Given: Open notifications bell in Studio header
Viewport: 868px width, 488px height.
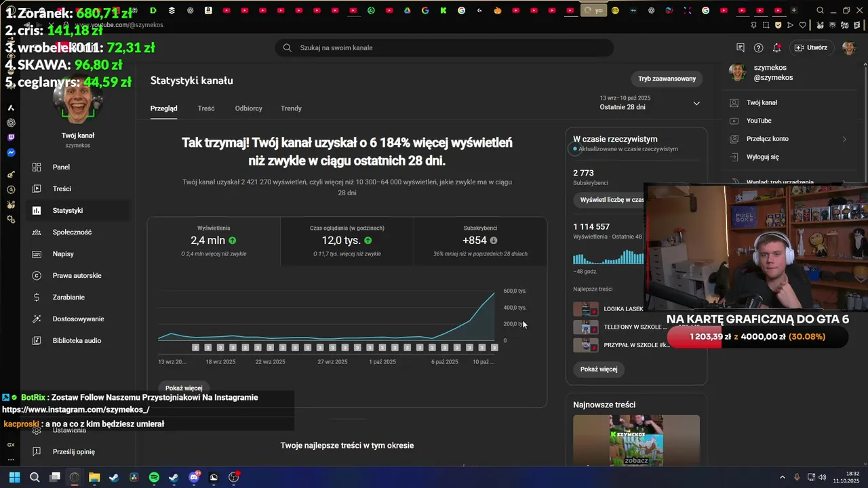Looking at the screenshot, I should pos(776,47).
